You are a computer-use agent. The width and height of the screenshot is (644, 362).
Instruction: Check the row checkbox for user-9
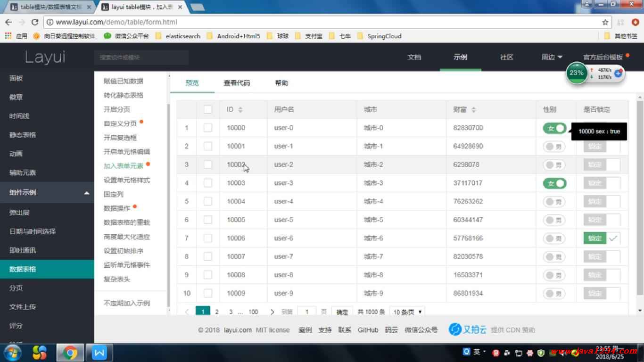click(x=208, y=293)
